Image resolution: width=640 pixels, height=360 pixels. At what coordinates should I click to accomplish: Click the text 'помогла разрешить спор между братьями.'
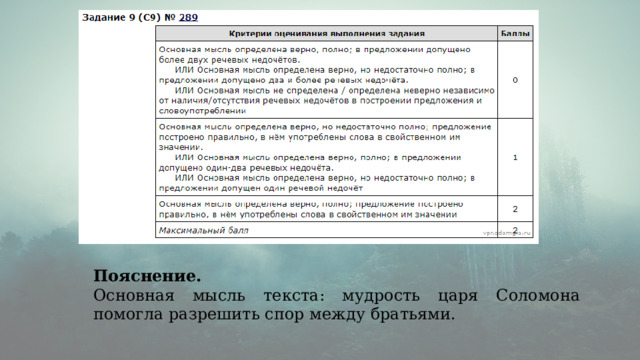click(274, 315)
